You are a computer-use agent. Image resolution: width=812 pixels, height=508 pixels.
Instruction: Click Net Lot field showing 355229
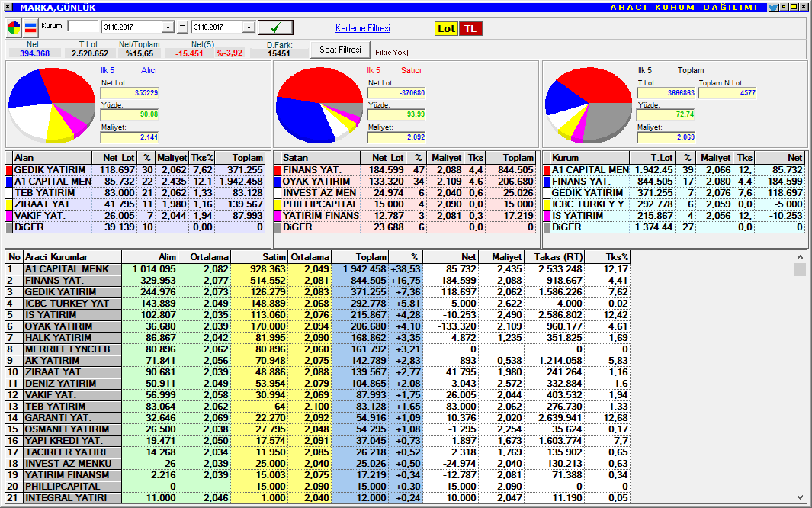(x=130, y=93)
